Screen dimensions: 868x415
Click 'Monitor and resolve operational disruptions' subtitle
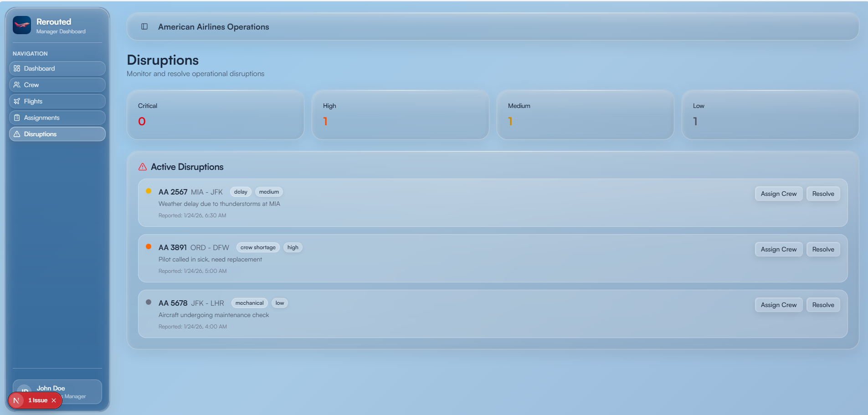tap(195, 74)
